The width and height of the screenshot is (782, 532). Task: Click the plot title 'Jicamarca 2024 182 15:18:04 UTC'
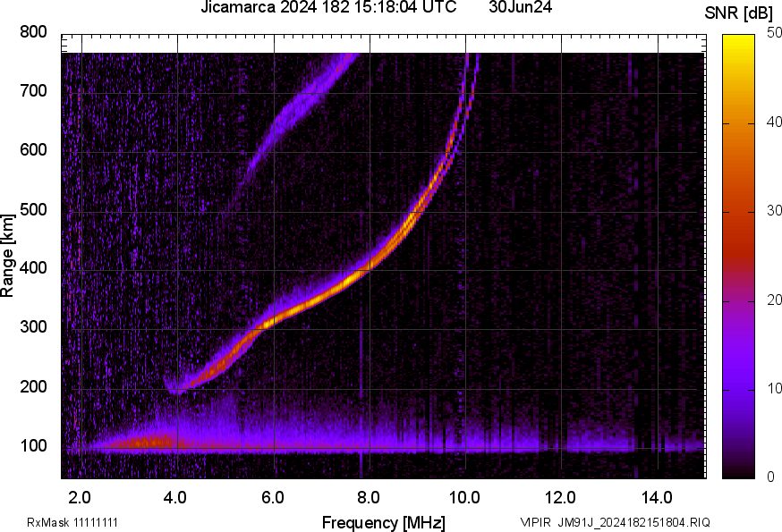[x=328, y=7]
